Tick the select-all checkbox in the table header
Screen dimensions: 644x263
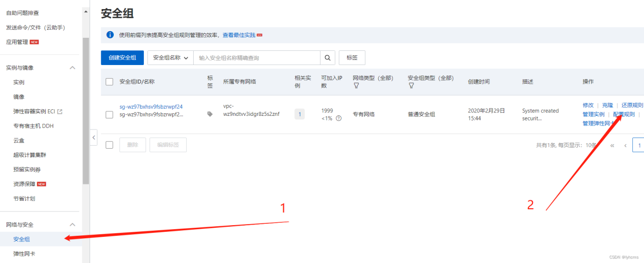coord(109,82)
